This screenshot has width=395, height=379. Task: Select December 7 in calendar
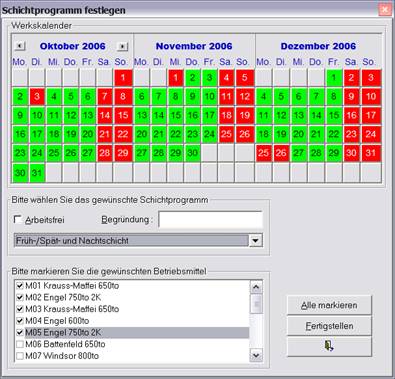coord(316,97)
